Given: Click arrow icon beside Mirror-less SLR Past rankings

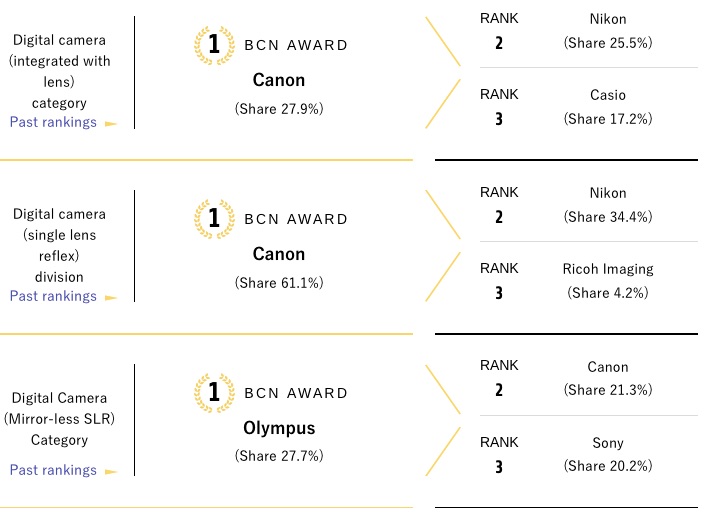Looking at the screenshot, I should pyautogui.click(x=111, y=472).
